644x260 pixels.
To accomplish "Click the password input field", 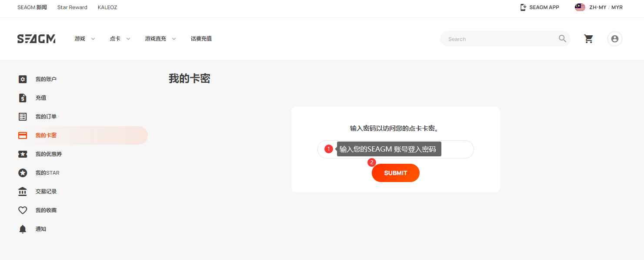I will click(x=396, y=149).
